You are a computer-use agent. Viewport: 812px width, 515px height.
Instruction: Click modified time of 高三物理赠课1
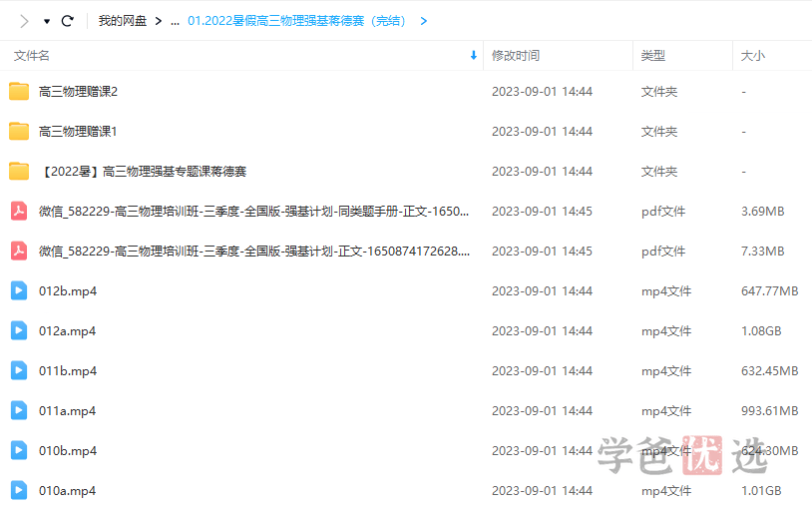pyautogui.click(x=543, y=132)
